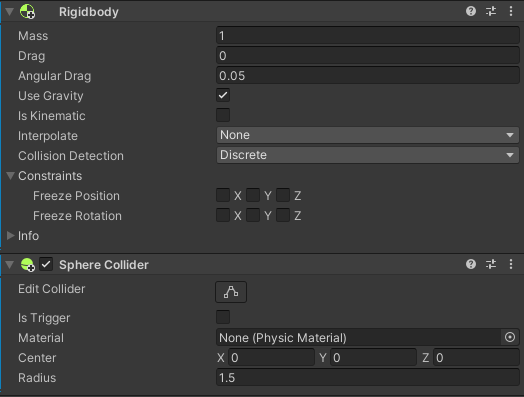The height and width of the screenshot is (397, 524).
Task: Click the Edit Collider button
Action: 231,292
